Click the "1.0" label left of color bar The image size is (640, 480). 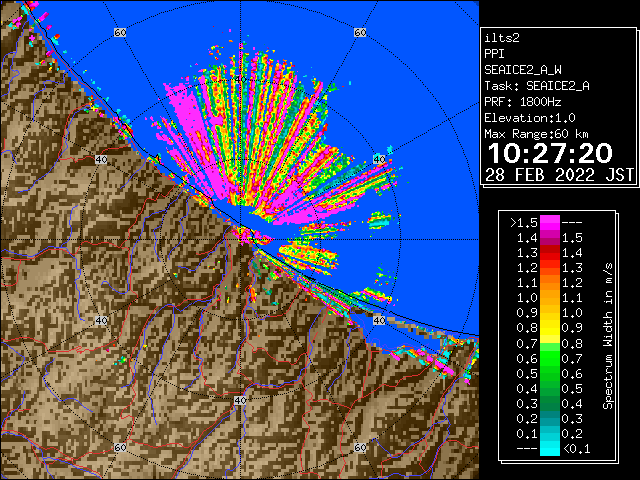tap(527, 298)
